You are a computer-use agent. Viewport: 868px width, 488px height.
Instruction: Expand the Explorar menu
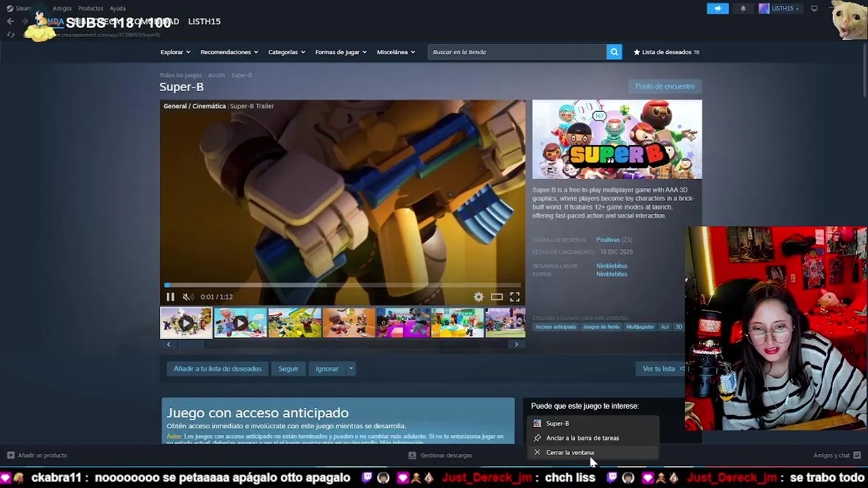tap(175, 52)
